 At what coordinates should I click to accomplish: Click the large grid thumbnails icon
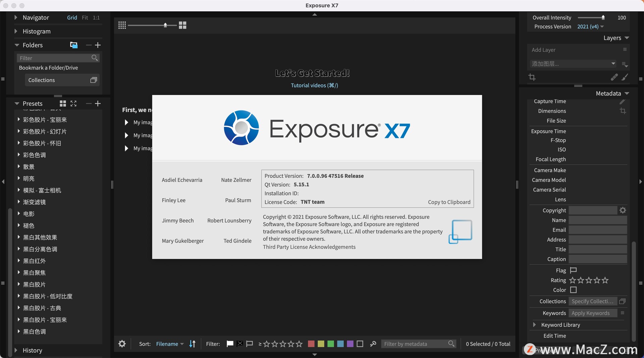182,25
